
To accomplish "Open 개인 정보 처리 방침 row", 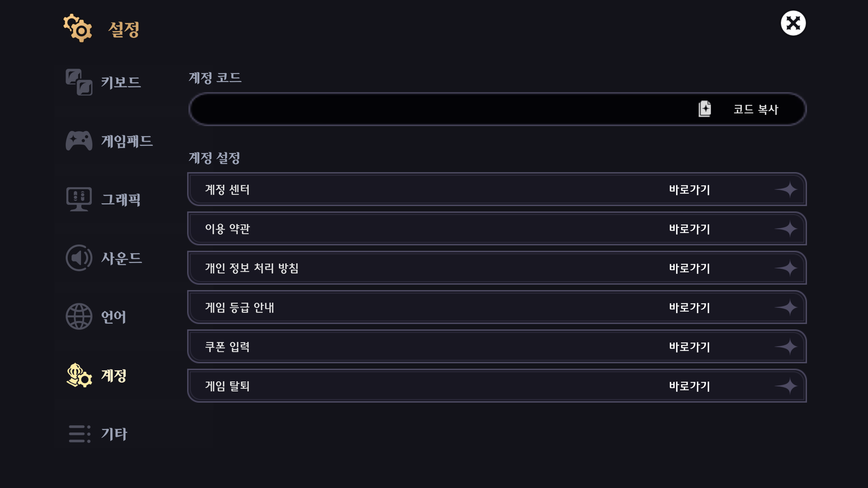I will pyautogui.click(x=497, y=268).
